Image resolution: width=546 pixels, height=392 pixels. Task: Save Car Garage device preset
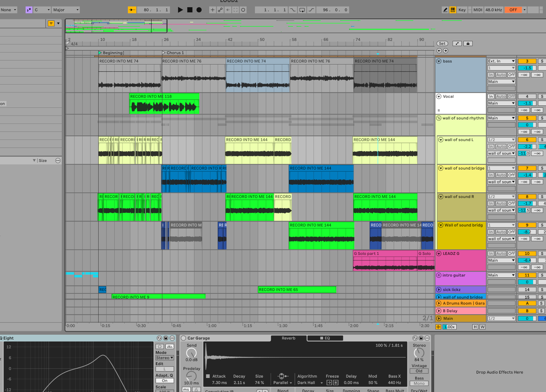(421, 338)
